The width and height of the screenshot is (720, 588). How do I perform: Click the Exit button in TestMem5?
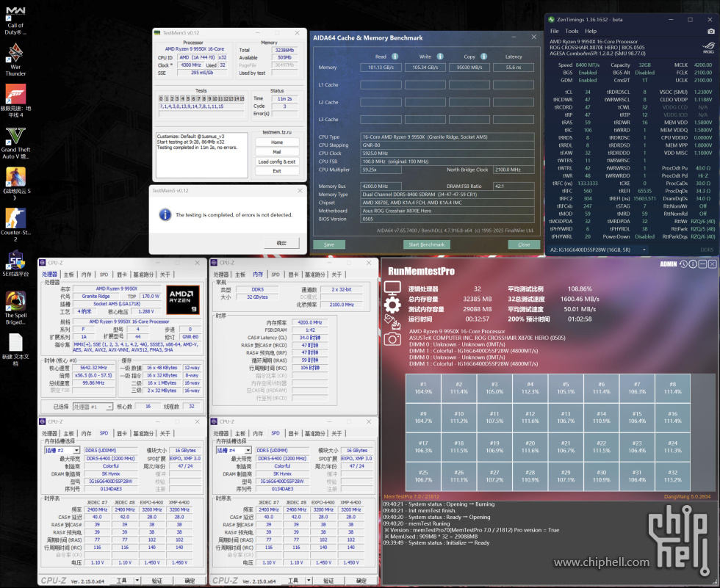277,171
